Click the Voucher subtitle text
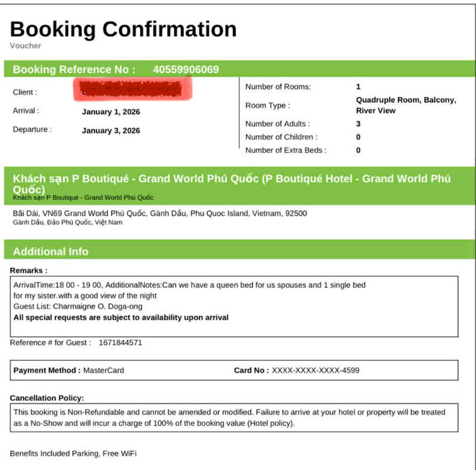Viewport: 476px width, 470px height. click(x=25, y=46)
